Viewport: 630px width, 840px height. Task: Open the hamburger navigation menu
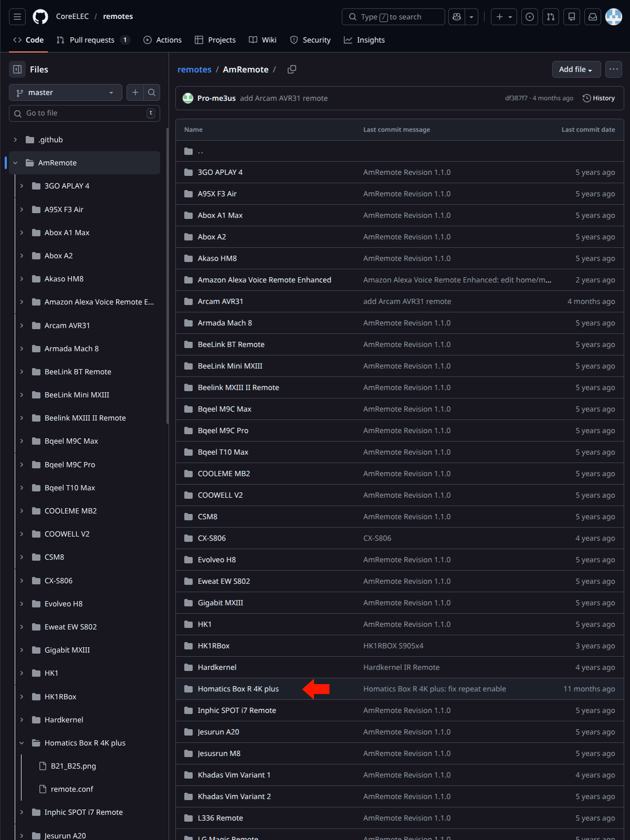coord(17,17)
